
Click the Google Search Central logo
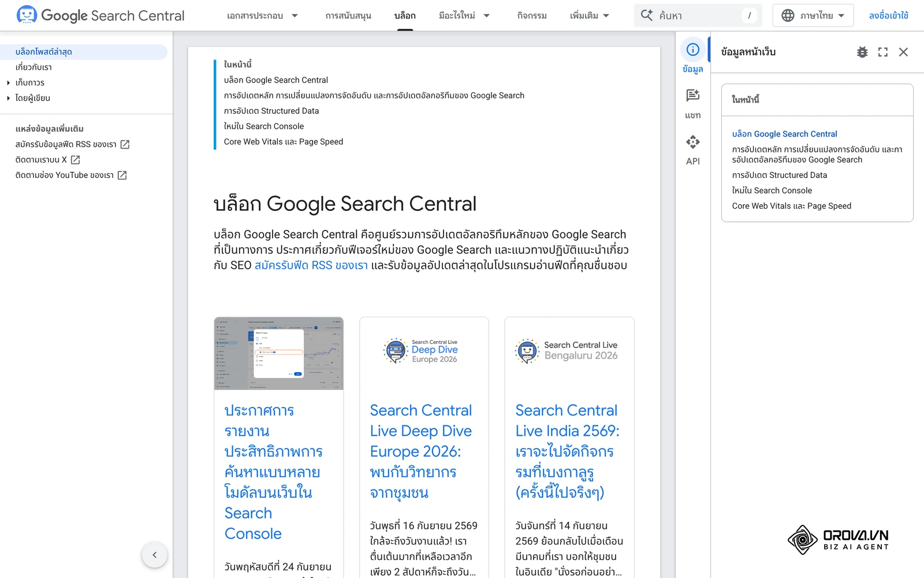click(x=100, y=15)
